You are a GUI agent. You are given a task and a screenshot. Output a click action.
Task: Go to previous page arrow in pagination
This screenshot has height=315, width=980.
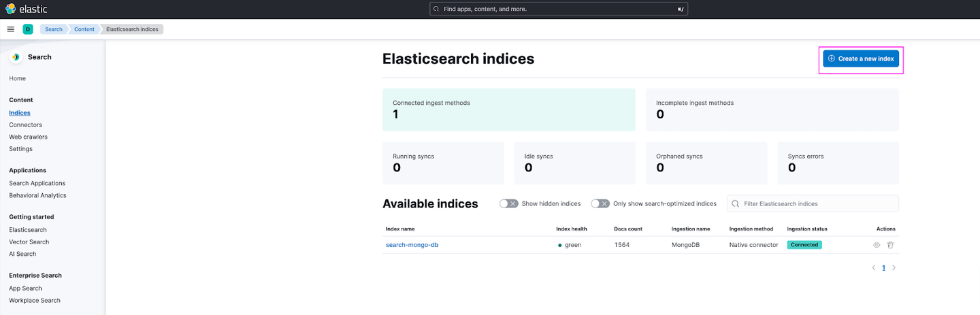click(874, 268)
